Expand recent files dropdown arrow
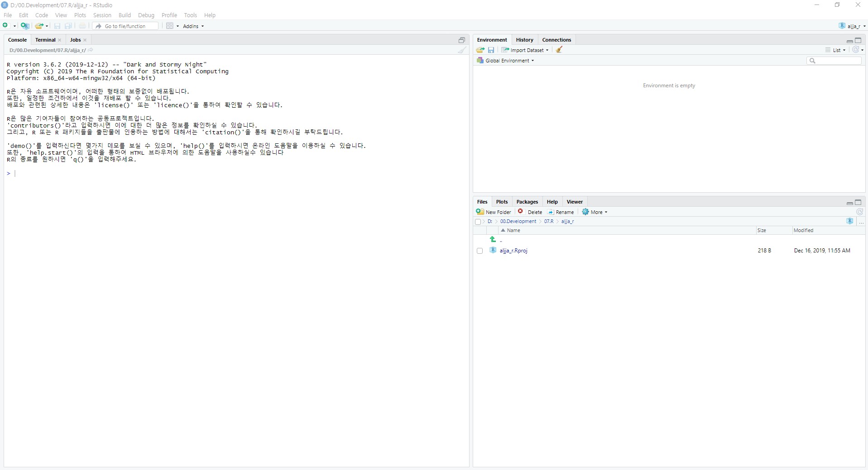This screenshot has height=470, width=868. (47, 26)
